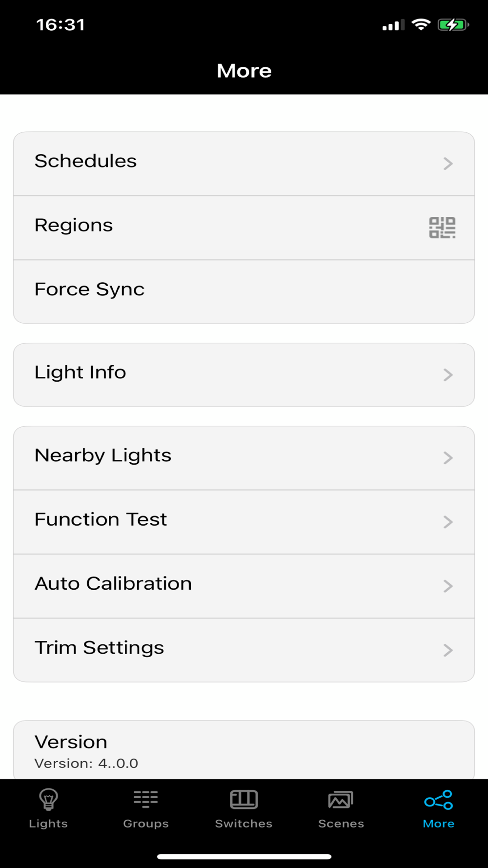Expand Schedules using its chevron arrow
488x868 pixels.
[448, 164]
